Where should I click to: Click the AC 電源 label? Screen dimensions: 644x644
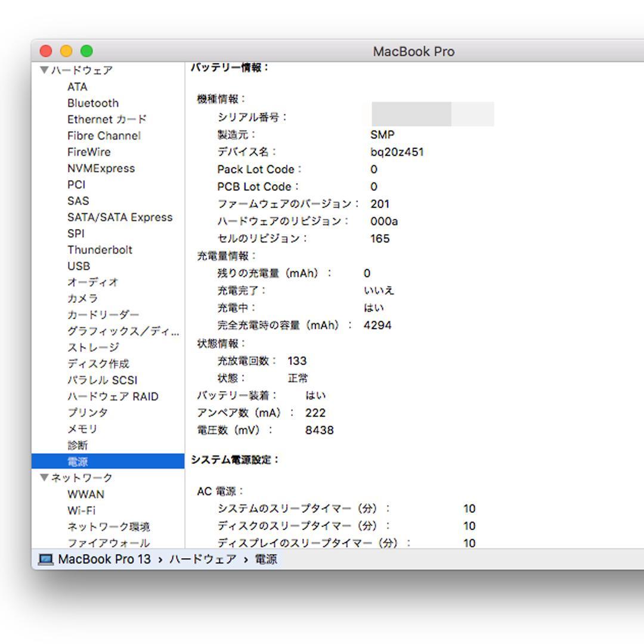220,491
